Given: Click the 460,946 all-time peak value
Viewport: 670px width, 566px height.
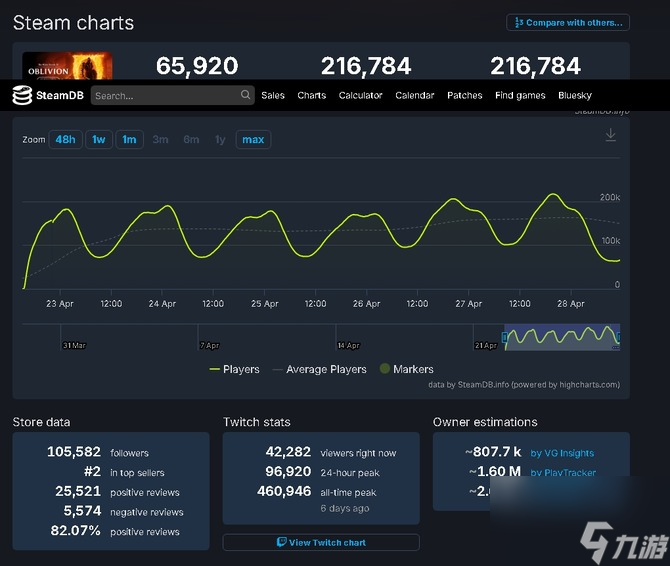Looking at the screenshot, I should [284, 491].
